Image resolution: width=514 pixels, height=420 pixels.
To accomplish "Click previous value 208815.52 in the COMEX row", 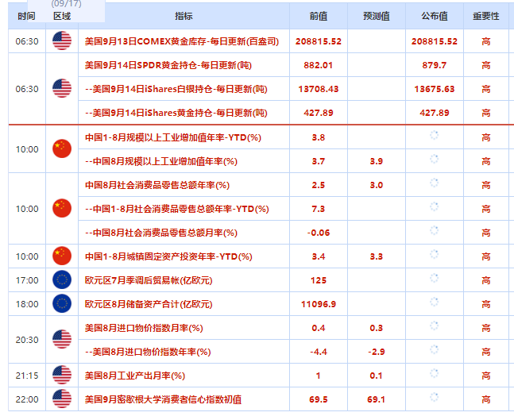I will [319, 41].
